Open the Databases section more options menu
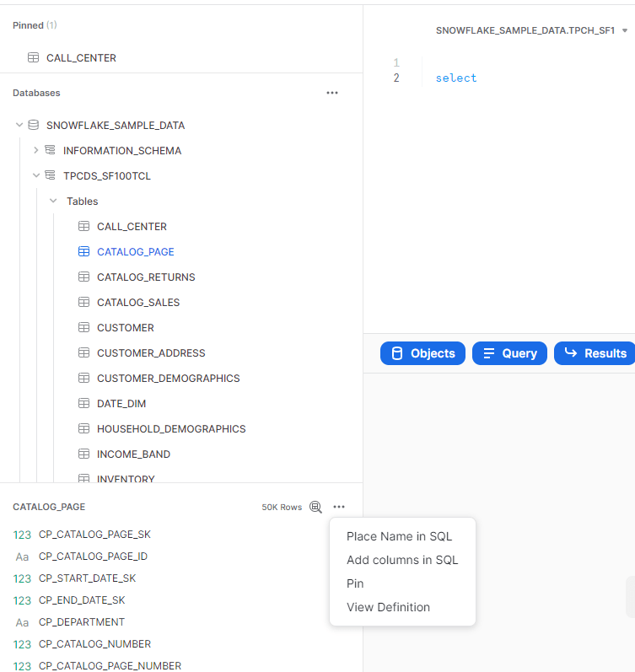This screenshot has width=635, height=672. click(x=331, y=93)
